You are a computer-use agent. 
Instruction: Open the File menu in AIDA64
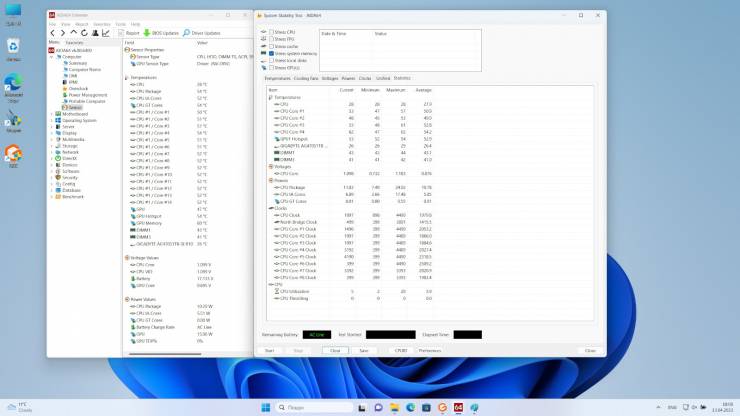click(52, 24)
